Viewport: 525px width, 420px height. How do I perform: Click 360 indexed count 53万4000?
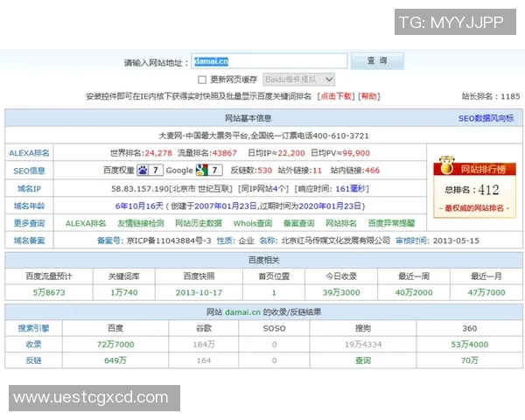coord(470,344)
